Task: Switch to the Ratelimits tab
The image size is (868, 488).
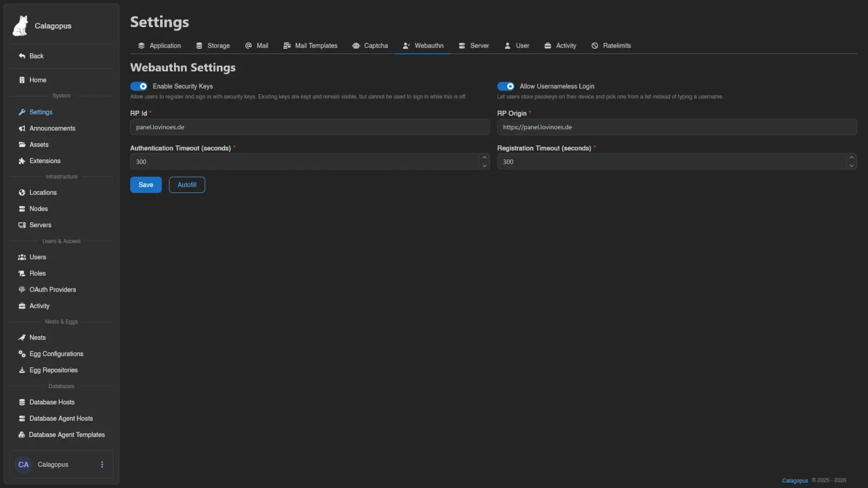Action: 611,46
